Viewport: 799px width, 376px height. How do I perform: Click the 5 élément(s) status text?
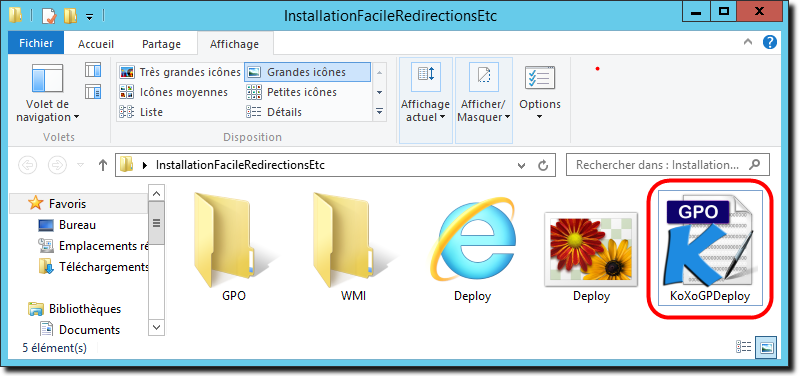55,348
